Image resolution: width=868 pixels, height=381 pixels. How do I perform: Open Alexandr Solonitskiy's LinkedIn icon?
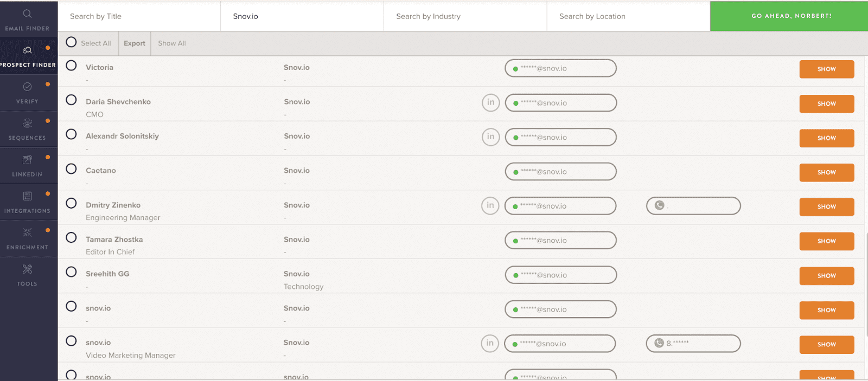click(490, 137)
